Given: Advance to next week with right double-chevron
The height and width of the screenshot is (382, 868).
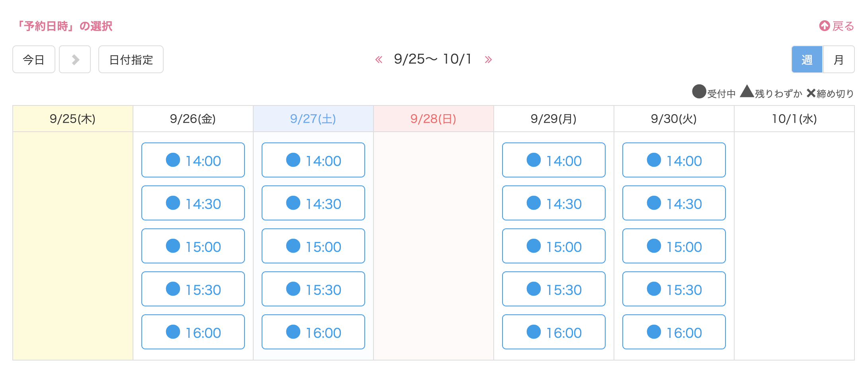Looking at the screenshot, I should 488,60.
